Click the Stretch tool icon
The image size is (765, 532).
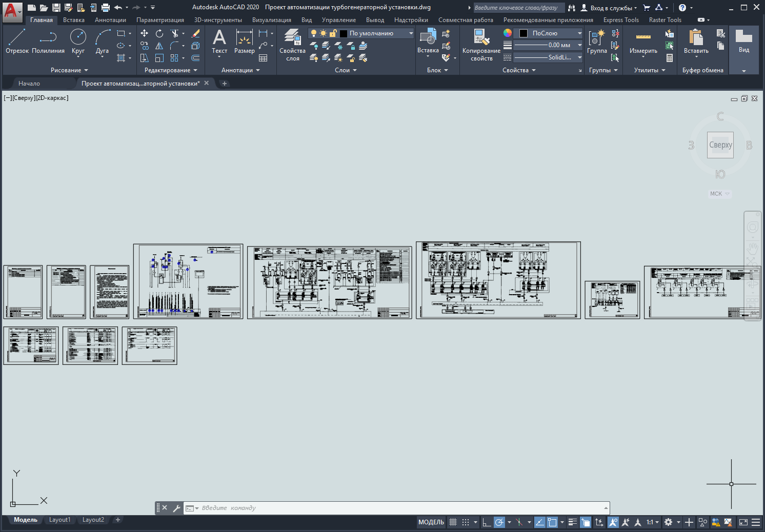145,58
